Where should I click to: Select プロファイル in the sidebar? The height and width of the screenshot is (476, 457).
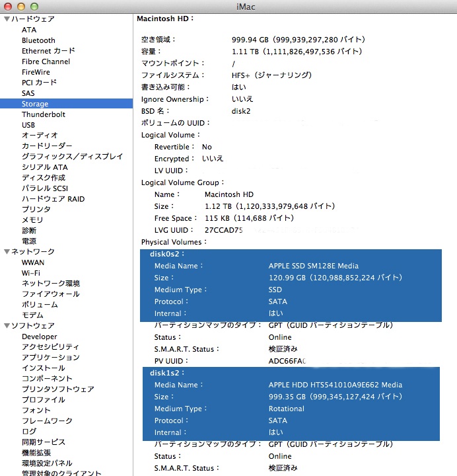(44, 400)
